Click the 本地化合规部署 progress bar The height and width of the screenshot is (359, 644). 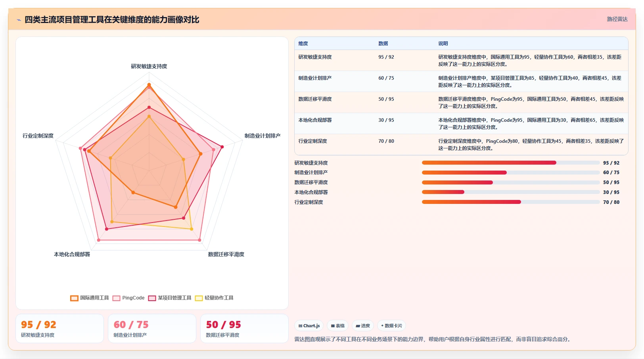point(511,192)
